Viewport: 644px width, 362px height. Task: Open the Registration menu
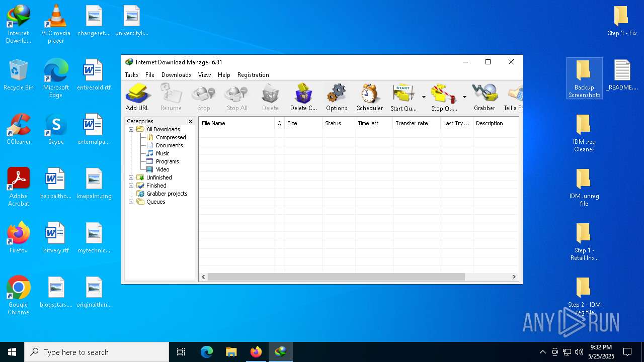tap(253, 75)
